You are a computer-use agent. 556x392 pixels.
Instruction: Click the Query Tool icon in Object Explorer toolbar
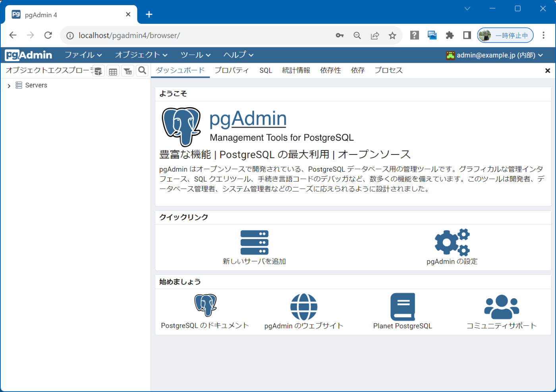(x=98, y=71)
